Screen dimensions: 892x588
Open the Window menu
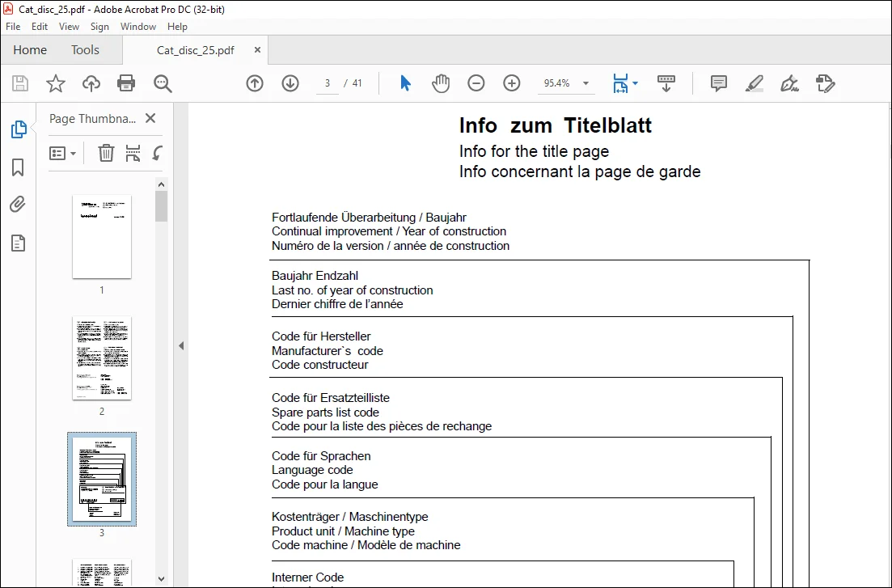138,26
